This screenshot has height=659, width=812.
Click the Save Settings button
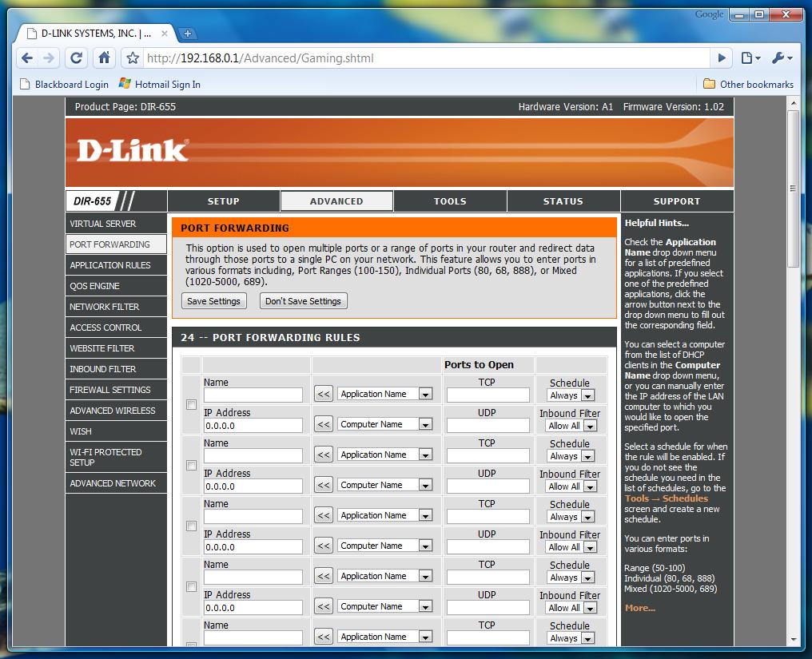pyautogui.click(x=214, y=301)
